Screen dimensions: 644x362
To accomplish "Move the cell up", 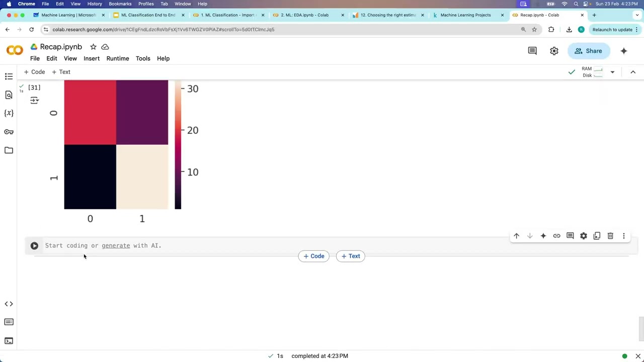I will coord(516,236).
